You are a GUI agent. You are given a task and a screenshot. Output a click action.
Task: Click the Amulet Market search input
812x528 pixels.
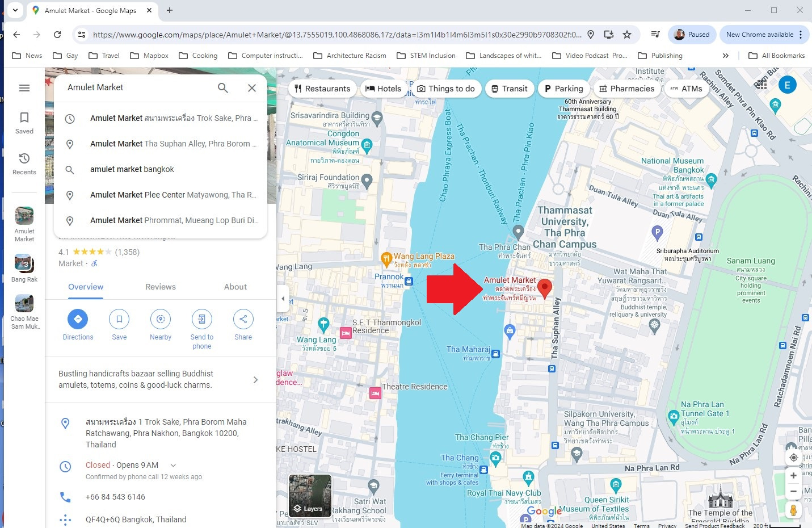coord(136,87)
